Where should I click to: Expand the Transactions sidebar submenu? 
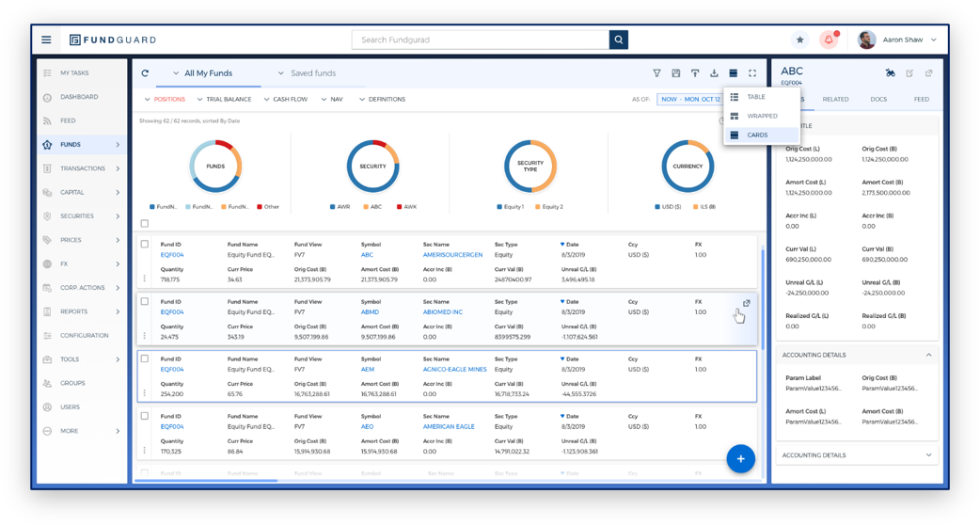(118, 168)
